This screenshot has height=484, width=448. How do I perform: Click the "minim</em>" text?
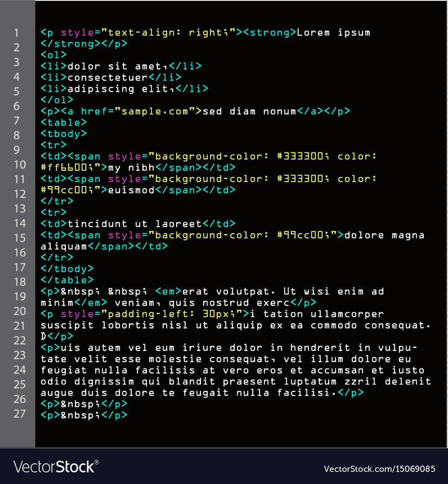click(74, 303)
